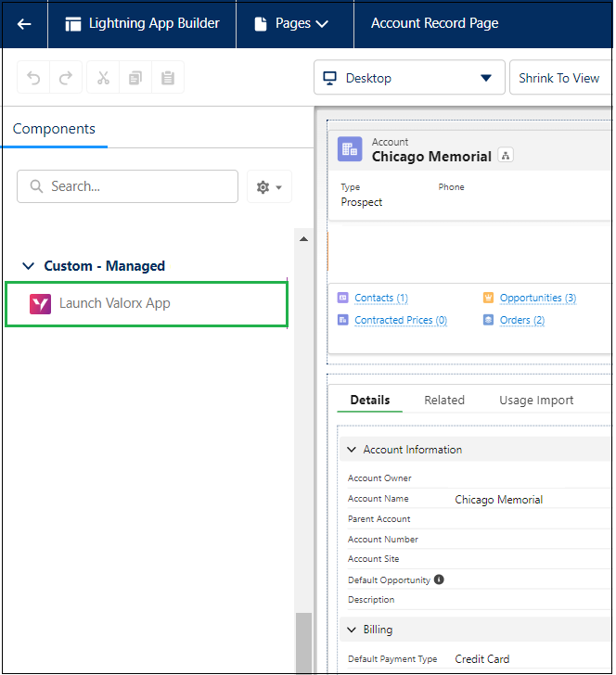This screenshot has height=675, width=616.
Task: Click the Account Number field label
Action: (382, 539)
